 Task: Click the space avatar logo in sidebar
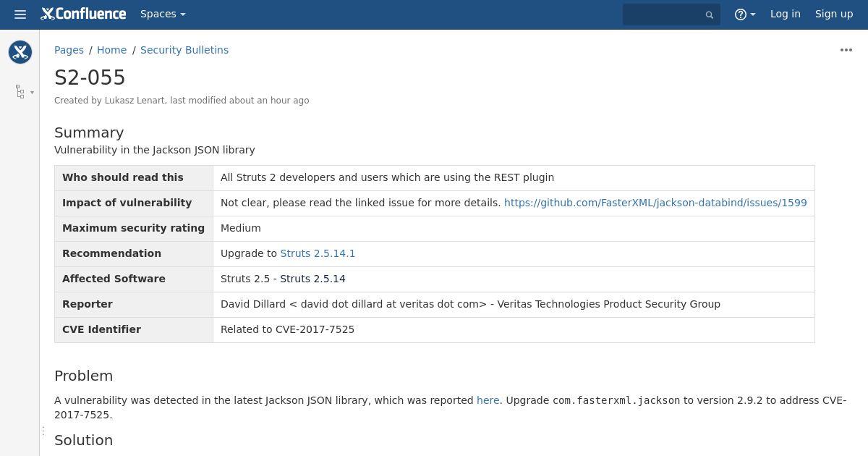point(20,51)
